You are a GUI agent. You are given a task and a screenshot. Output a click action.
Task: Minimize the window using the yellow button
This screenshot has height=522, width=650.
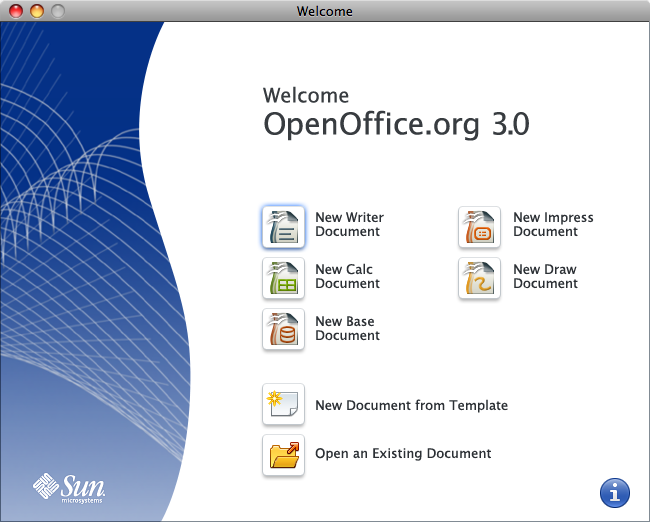(x=36, y=11)
